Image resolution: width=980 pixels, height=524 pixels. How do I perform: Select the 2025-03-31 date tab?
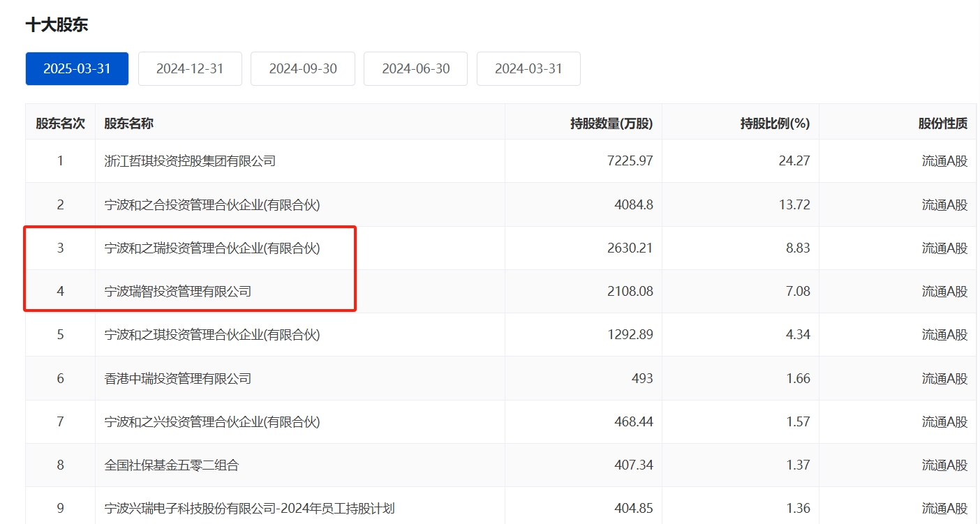click(77, 68)
